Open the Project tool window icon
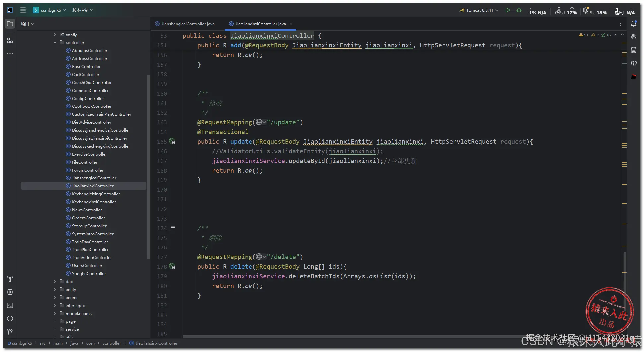The width and height of the screenshot is (644, 352). [x=10, y=24]
